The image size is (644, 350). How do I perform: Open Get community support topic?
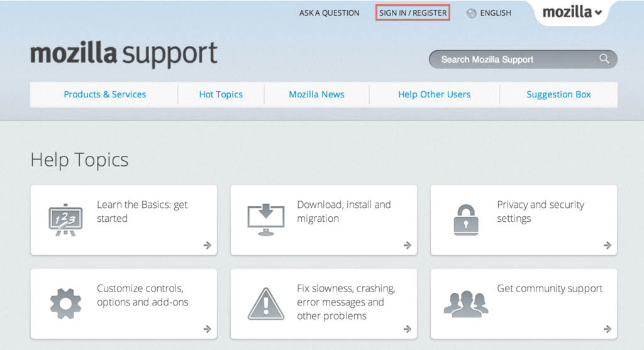coord(524,304)
